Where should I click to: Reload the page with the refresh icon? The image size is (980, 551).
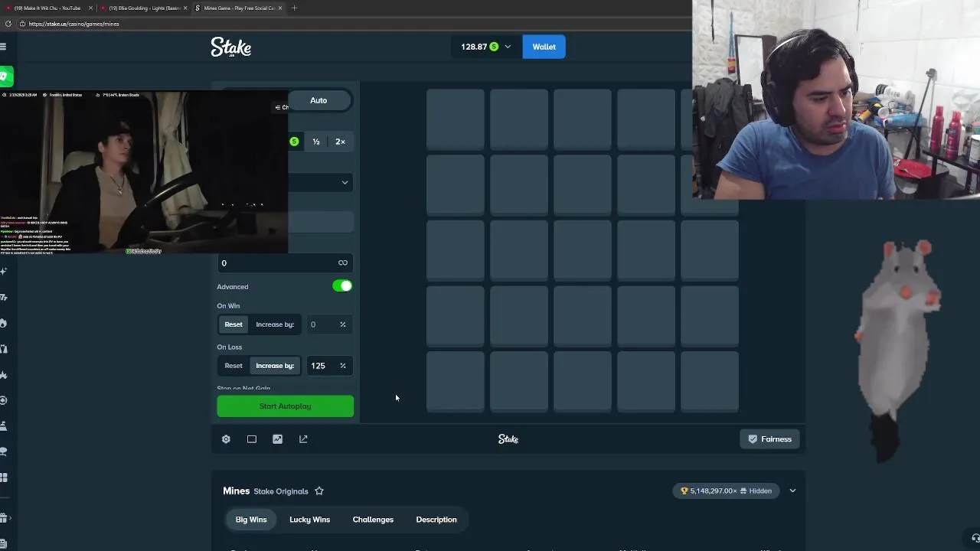(8, 24)
